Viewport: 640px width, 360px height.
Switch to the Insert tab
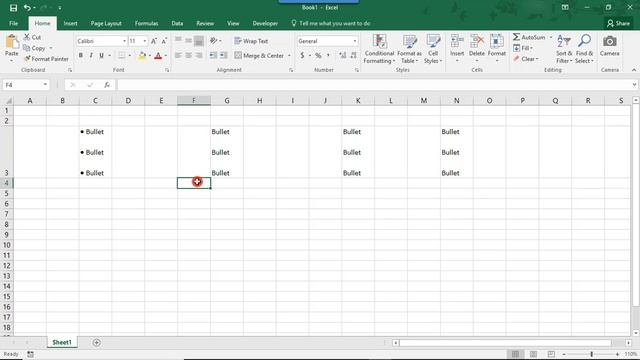coord(70,23)
